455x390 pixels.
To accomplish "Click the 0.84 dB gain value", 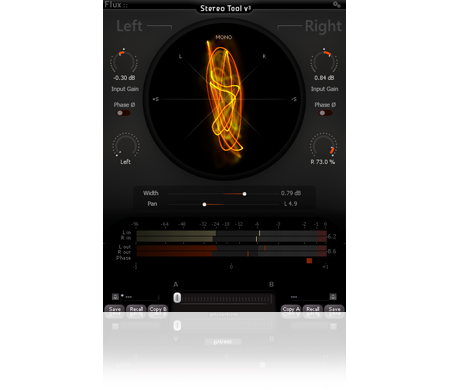I will 324,78.
